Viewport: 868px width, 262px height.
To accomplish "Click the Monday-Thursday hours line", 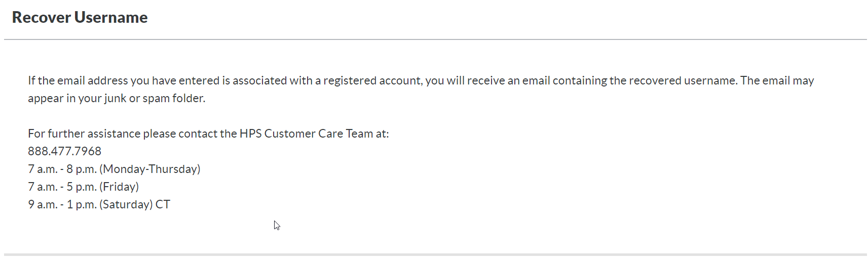I will [114, 169].
